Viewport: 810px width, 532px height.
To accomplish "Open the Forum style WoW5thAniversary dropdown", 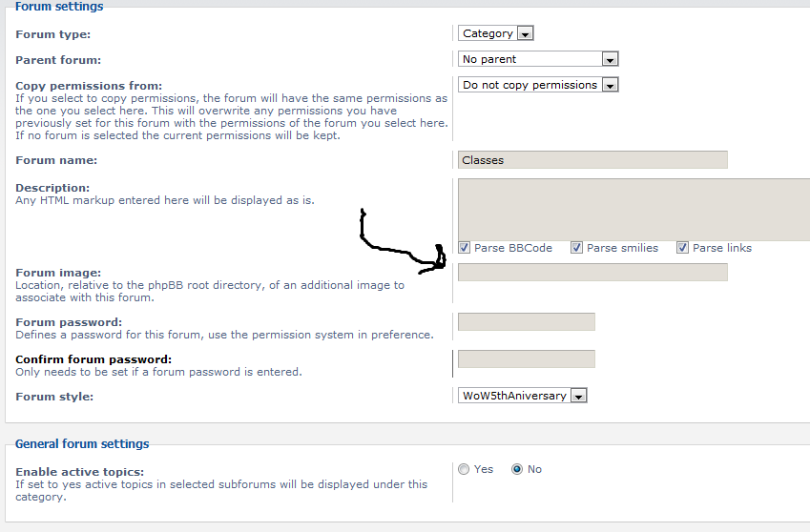I will pos(522,396).
